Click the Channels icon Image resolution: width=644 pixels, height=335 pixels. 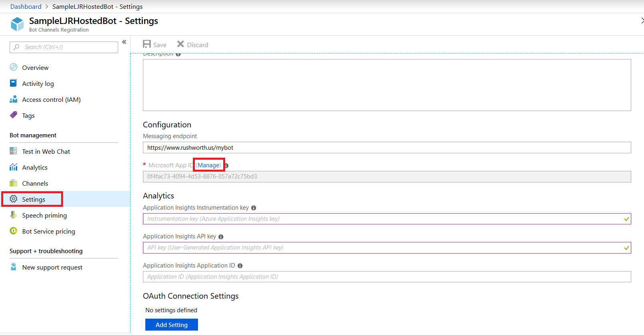14,183
